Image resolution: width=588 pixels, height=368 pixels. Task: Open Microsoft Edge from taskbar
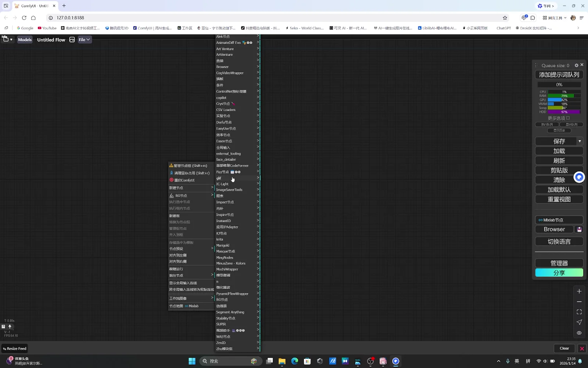coord(295,361)
